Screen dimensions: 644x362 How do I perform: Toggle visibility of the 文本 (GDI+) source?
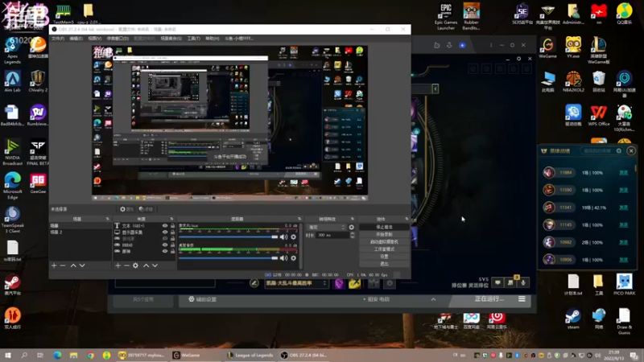click(165, 226)
